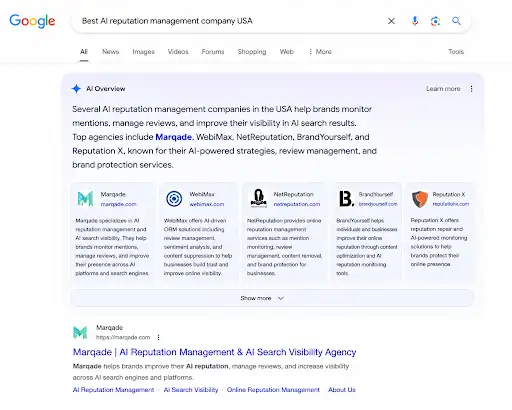This screenshot has width=512, height=410.
Task: Open Marqade AI Reputation Management result title
Action: [214, 352]
